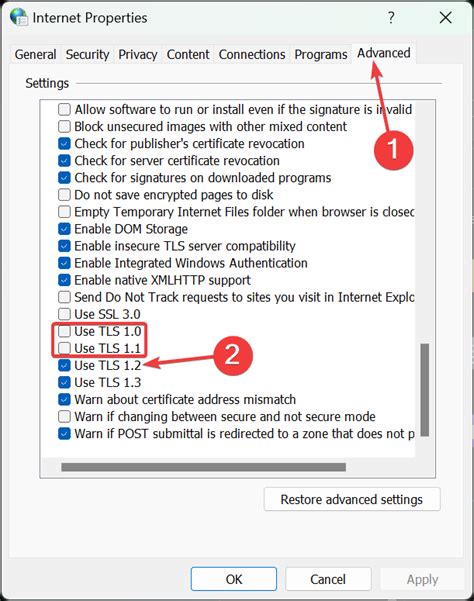
Task: Close the Internet Properties dialog
Action: 445,17
